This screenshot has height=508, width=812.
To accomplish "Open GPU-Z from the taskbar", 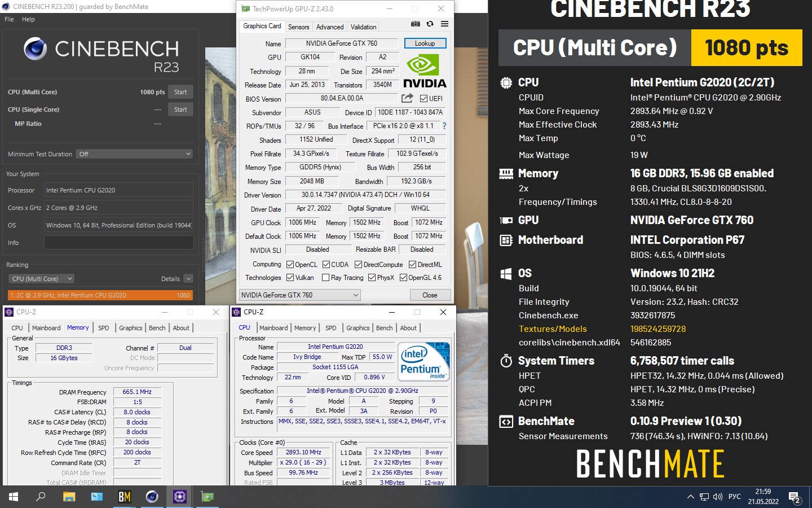I will tap(208, 497).
